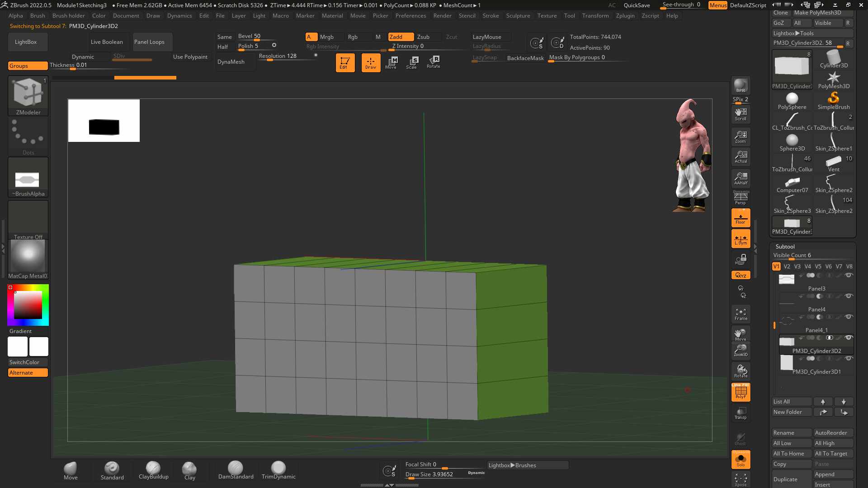Activate the Rotate gizmo tool
Image resolution: width=868 pixels, height=488 pixels.
(433, 62)
